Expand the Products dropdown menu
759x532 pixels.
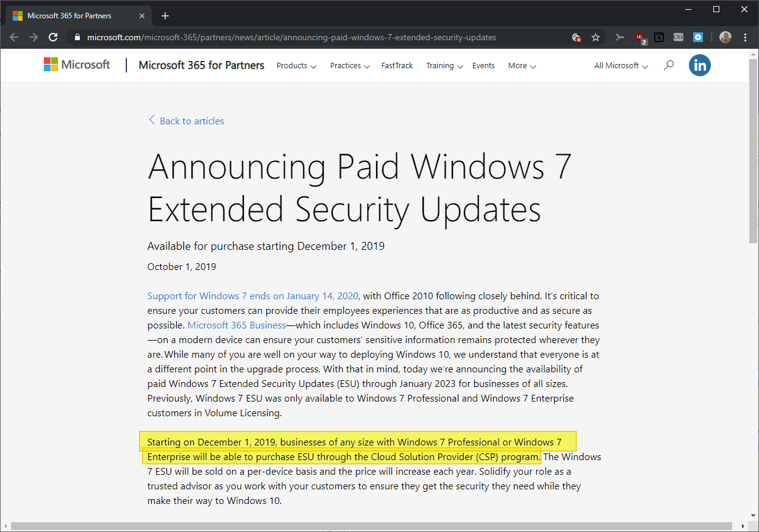pyautogui.click(x=296, y=65)
